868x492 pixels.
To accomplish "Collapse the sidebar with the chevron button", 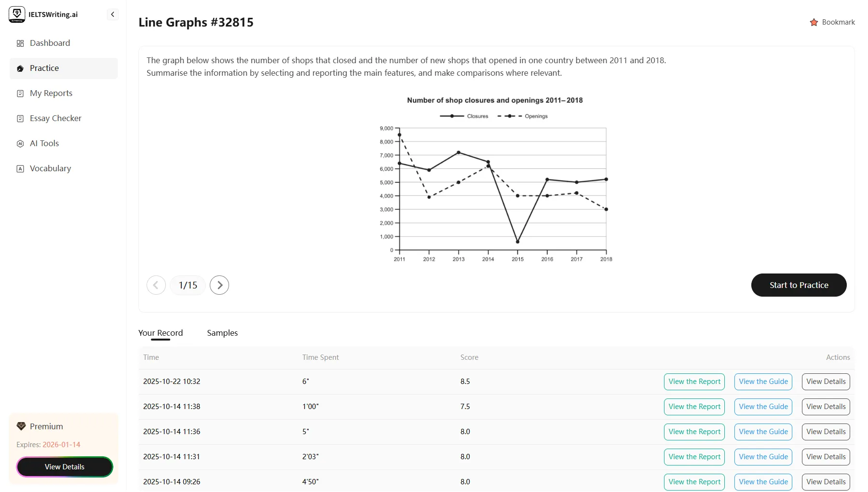I will click(x=112, y=14).
